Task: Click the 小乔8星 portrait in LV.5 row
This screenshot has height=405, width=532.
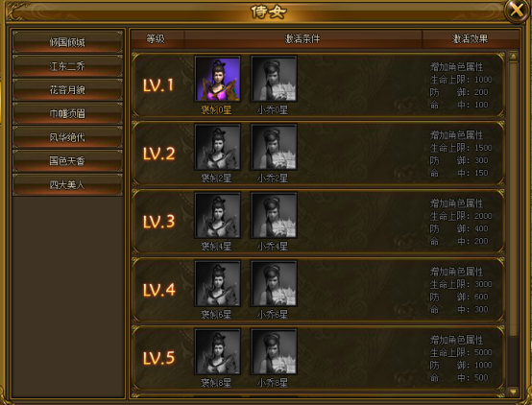Action: coord(274,351)
